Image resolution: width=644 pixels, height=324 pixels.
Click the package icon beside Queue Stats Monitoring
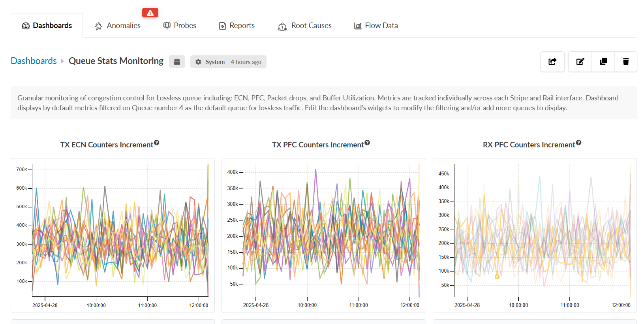click(177, 62)
